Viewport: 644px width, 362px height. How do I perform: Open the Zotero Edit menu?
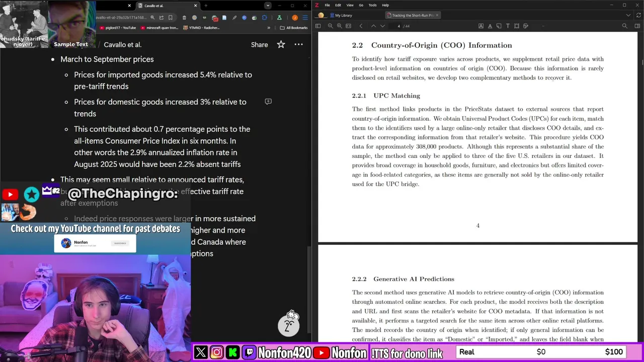click(338, 5)
